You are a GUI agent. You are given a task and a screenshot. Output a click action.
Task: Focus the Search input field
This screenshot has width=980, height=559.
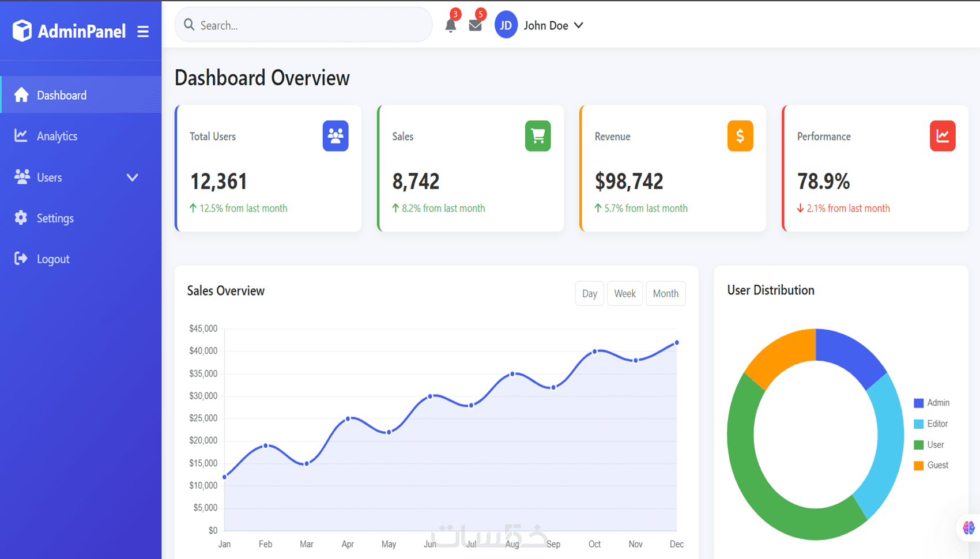[x=303, y=25]
